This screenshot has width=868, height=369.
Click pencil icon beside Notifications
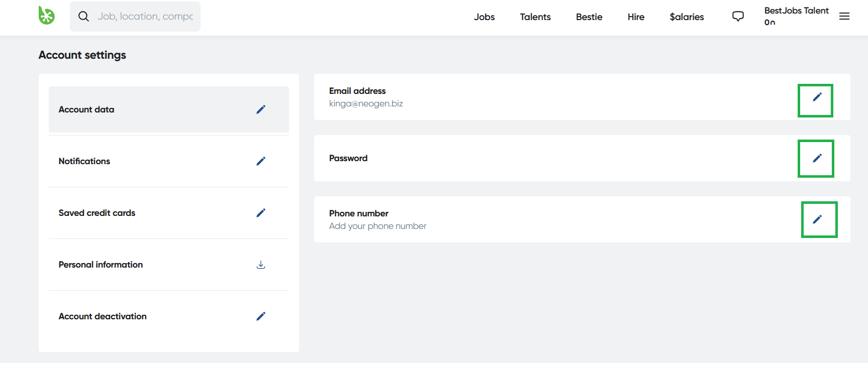coord(260,161)
